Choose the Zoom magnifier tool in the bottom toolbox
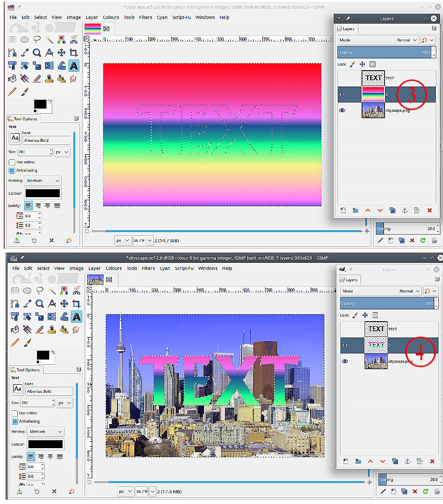 pyautogui.click(x=39, y=304)
